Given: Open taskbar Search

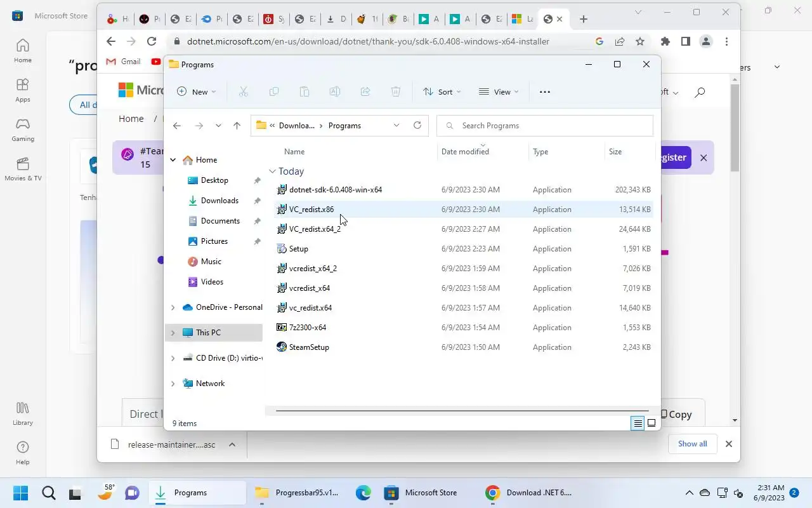Looking at the screenshot, I should (x=48, y=493).
